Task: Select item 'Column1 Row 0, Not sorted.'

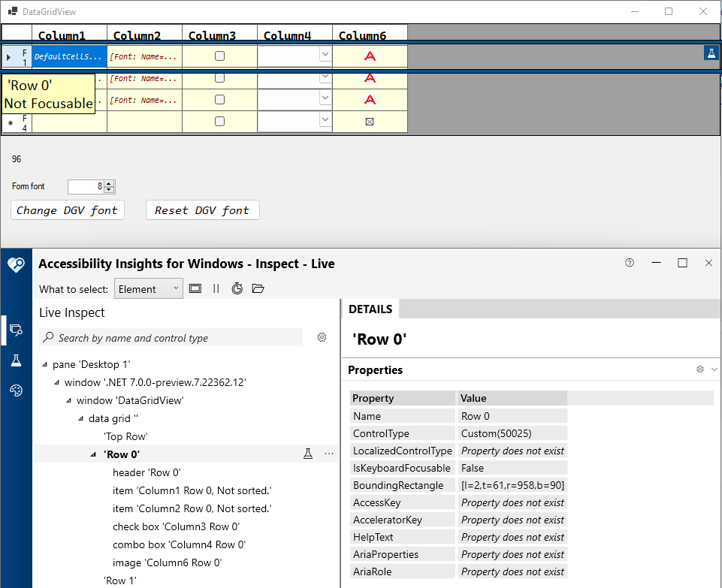Action: [192, 490]
